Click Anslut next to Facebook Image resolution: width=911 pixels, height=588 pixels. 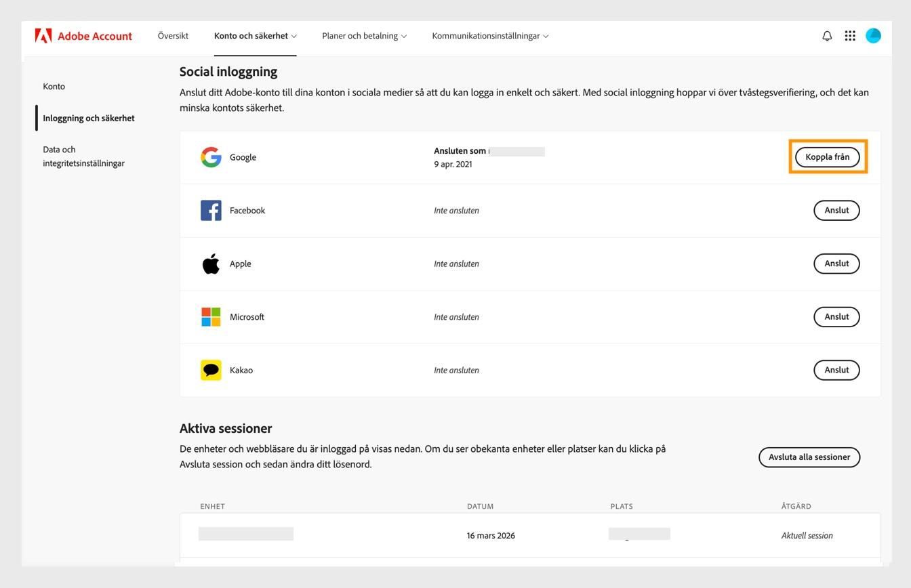[x=836, y=210]
